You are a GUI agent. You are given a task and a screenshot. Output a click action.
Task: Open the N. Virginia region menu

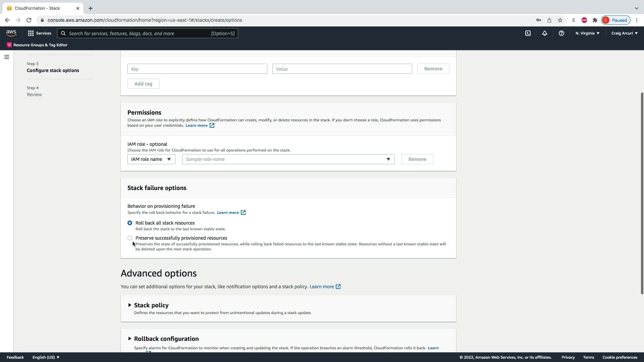(x=587, y=33)
